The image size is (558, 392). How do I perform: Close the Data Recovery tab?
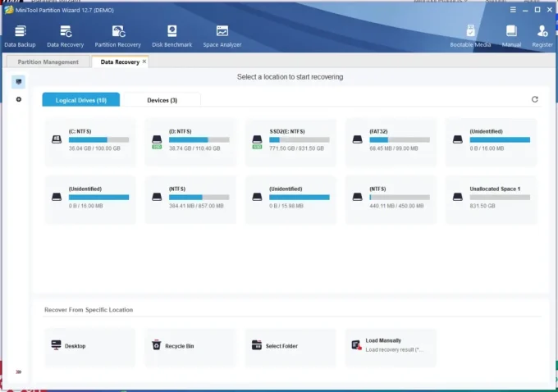(x=144, y=62)
